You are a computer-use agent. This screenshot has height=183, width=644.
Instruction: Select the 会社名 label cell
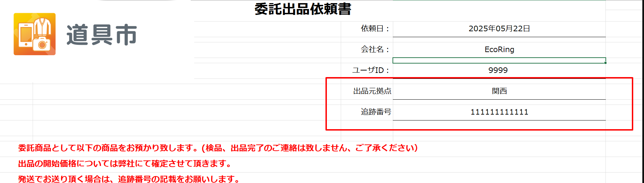pos(375,49)
